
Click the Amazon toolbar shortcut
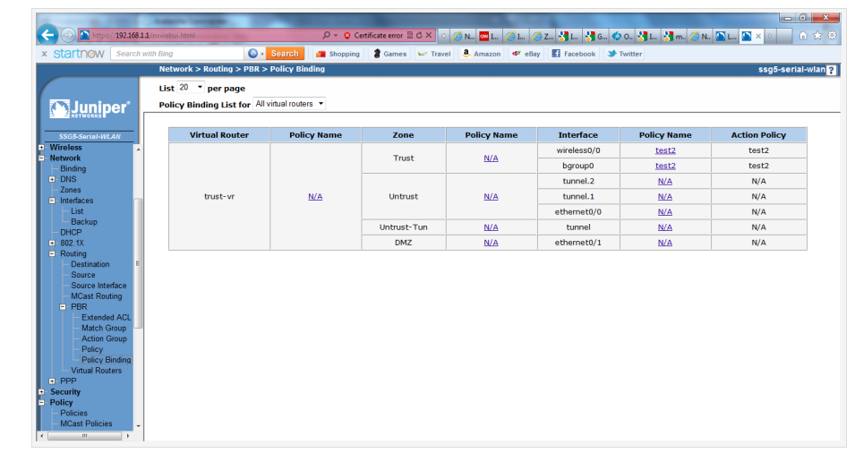[x=481, y=54]
